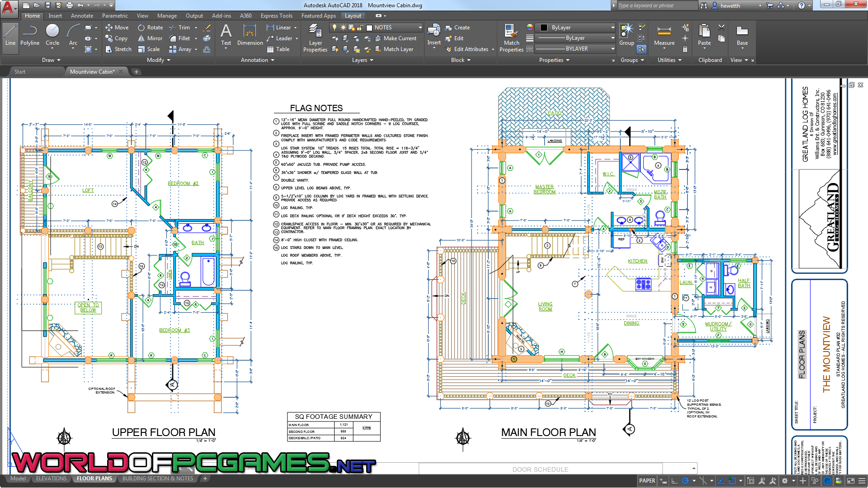Switch to the ELEVATIONS layout tab

coord(51,479)
